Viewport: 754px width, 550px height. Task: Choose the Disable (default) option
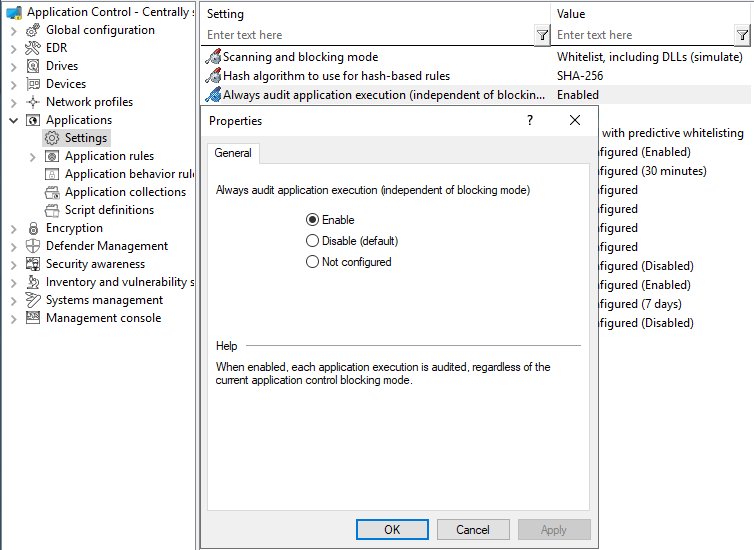(313, 241)
